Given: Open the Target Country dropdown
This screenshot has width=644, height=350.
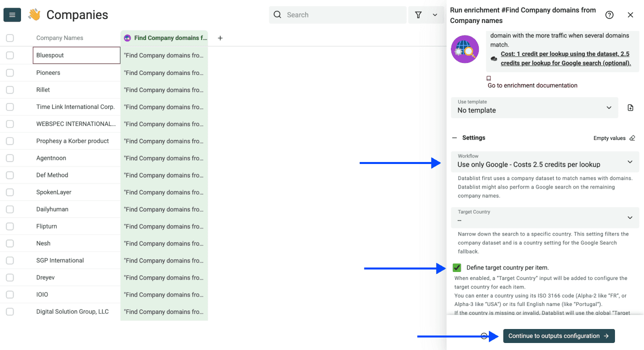Looking at the screenshot, I should coord(544,217).
